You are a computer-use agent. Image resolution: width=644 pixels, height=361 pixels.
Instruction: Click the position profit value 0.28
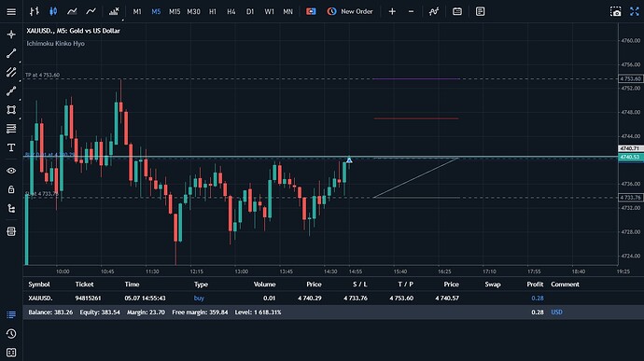(x=538, y=299)
